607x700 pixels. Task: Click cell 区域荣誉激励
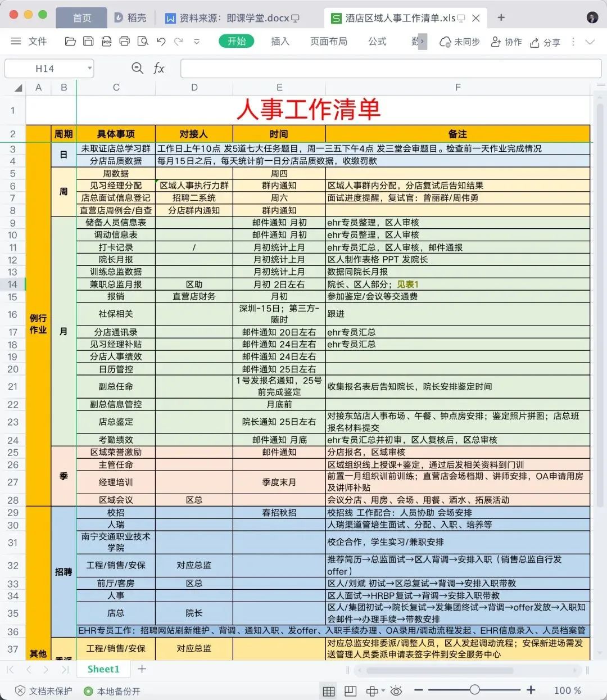116,452
